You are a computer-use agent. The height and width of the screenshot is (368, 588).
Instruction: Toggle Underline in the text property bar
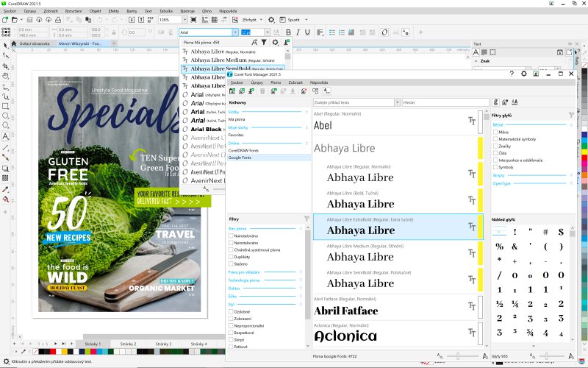click(x=307, y=32)
